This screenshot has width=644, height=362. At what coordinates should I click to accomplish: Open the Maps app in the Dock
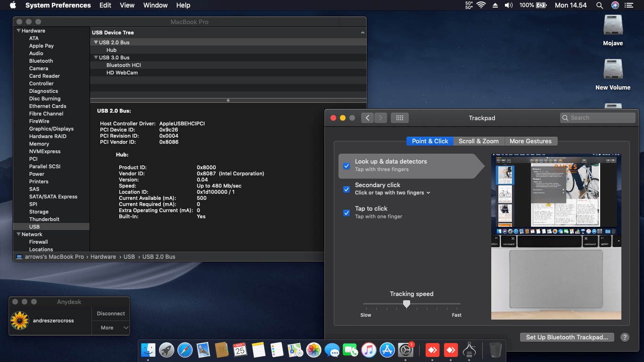coord(295,350)
